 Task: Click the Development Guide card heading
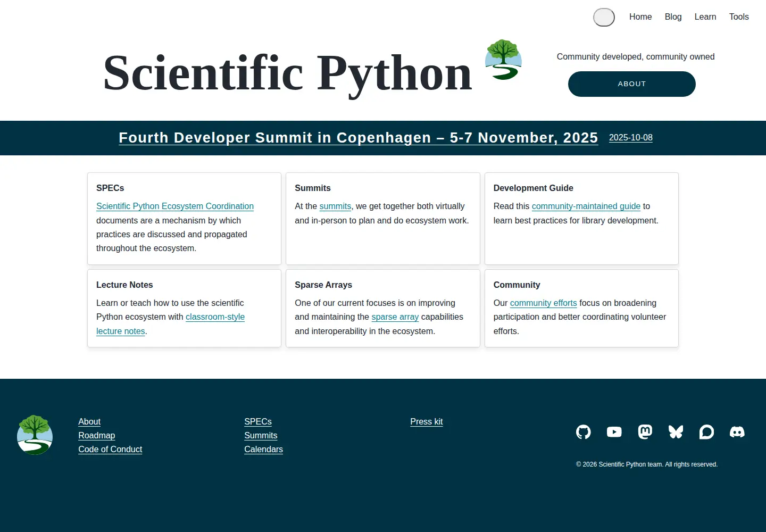click(x=534, y=188)
